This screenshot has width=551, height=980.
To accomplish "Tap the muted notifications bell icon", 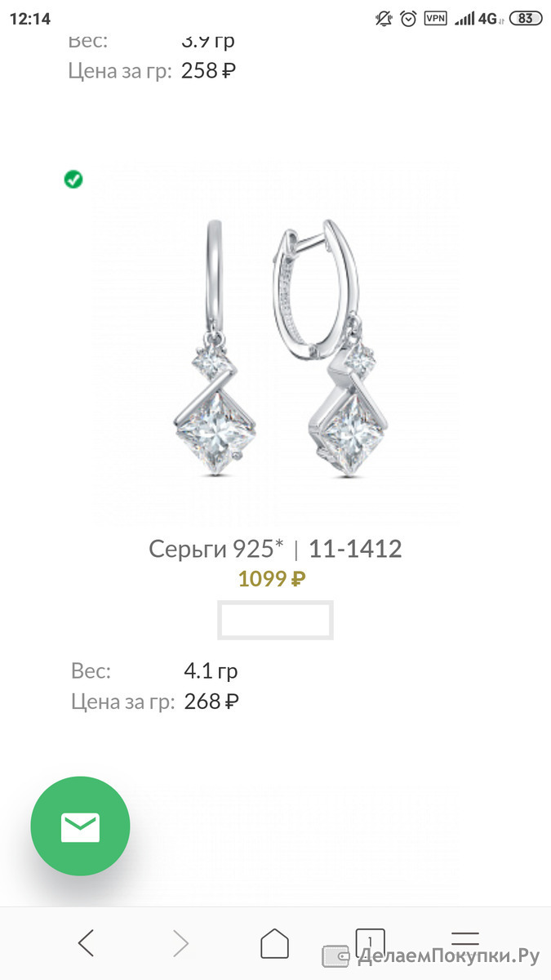I will tap(384, 18).
